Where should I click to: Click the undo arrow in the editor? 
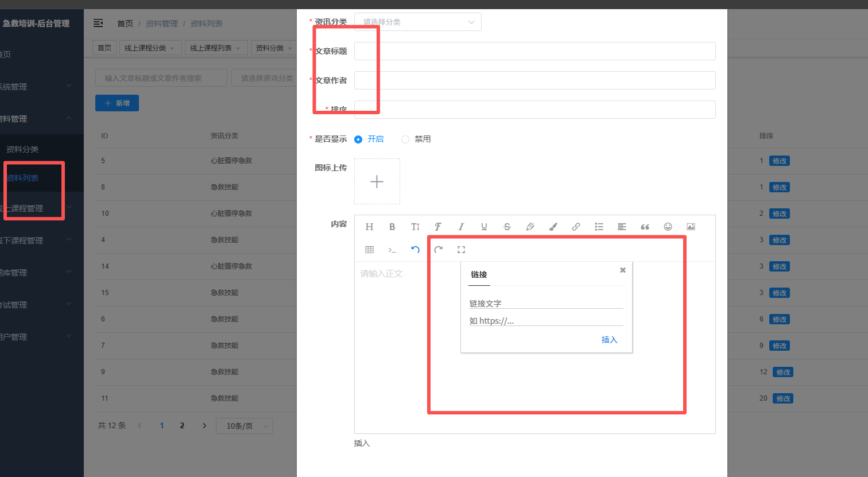(415, 250)
